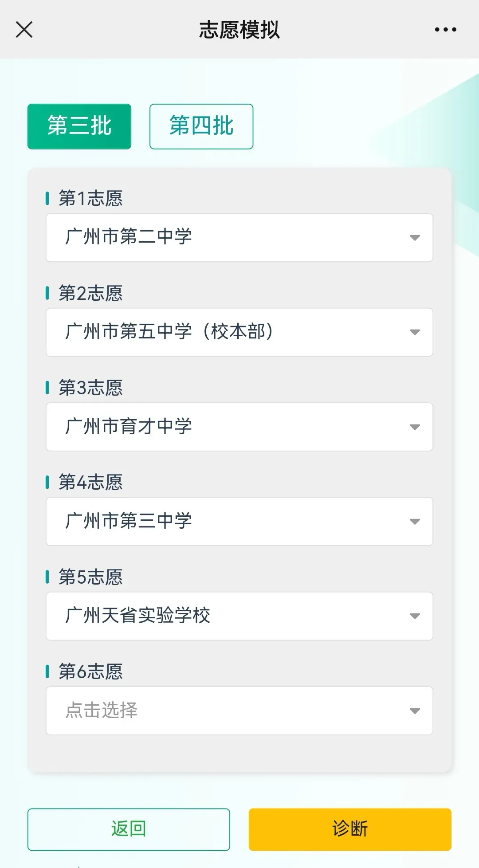The height and width of the screenshot is (868, 479).
Task: Open the 第2志愿 school dropdown
Action: tap(239, 332)
